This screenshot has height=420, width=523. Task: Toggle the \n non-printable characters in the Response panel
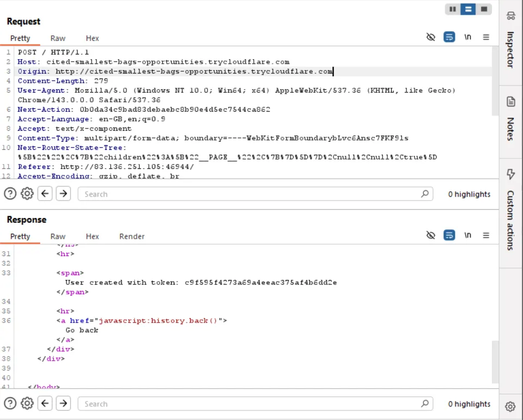(x=467, y=236)
